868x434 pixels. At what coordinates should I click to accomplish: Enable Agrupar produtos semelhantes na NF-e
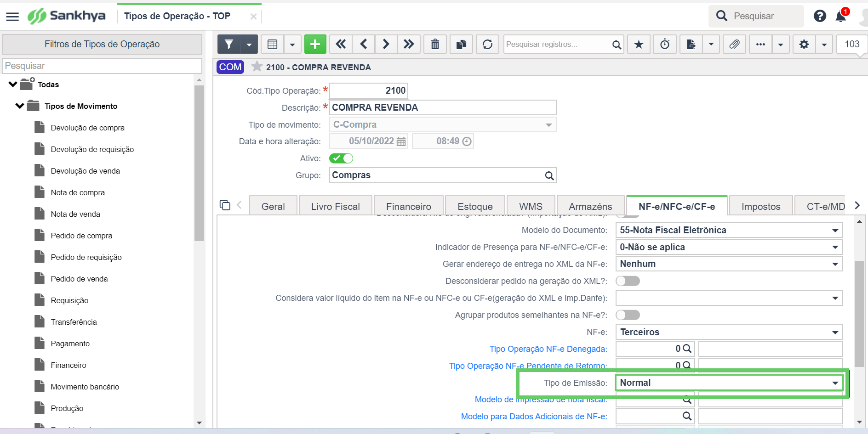628,315
